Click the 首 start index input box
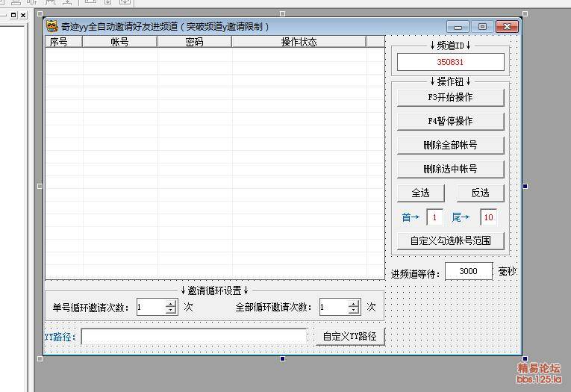The image size is (571, 392). pos(434,217)
